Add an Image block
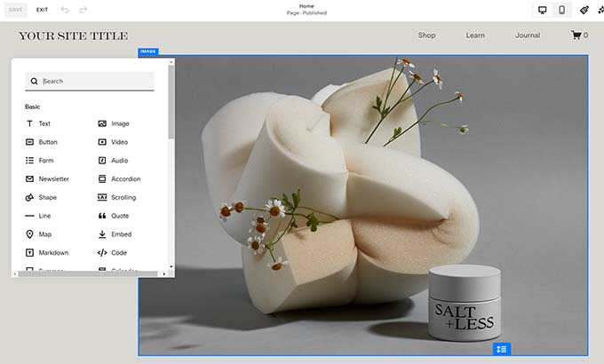This screenshot has height=364, width=604. coord(119,123)
